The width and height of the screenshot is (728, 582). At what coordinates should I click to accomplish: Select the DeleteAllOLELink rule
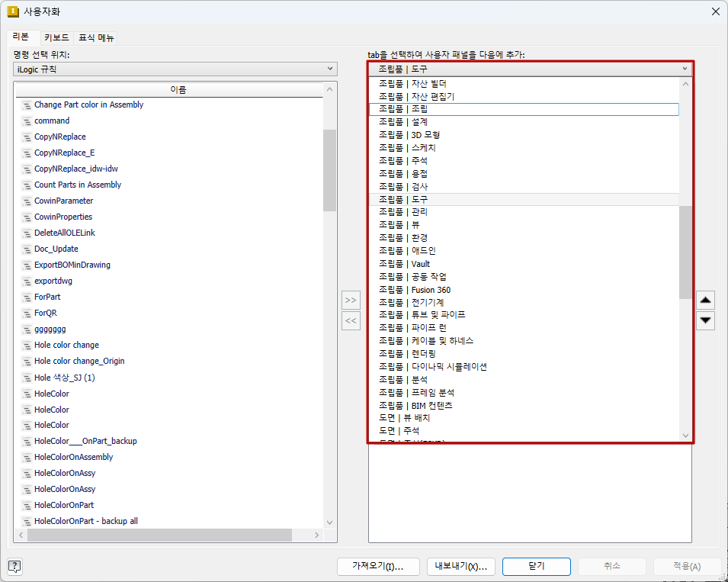[65, 233]
